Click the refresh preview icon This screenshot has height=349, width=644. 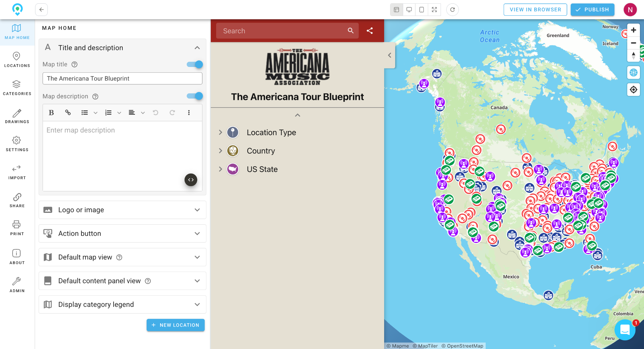pyautogui.click(x=452, y=10)
